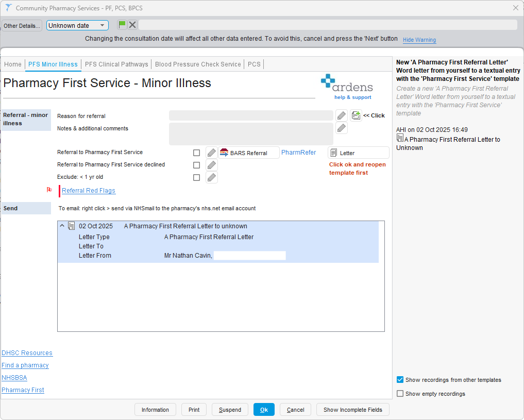524x420 pixels.
Task: Open the PFS Clinical Pathways tab
Action: click(116, 64)
